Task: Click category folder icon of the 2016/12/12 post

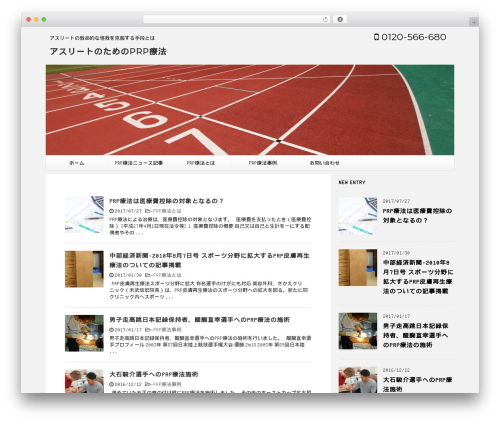Action: 147,384
